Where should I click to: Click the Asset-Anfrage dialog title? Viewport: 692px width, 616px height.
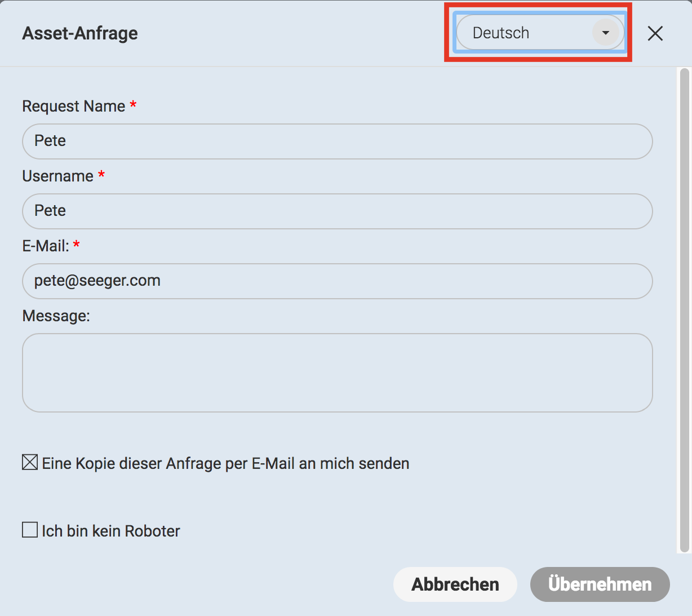click(x=80, y=33)
